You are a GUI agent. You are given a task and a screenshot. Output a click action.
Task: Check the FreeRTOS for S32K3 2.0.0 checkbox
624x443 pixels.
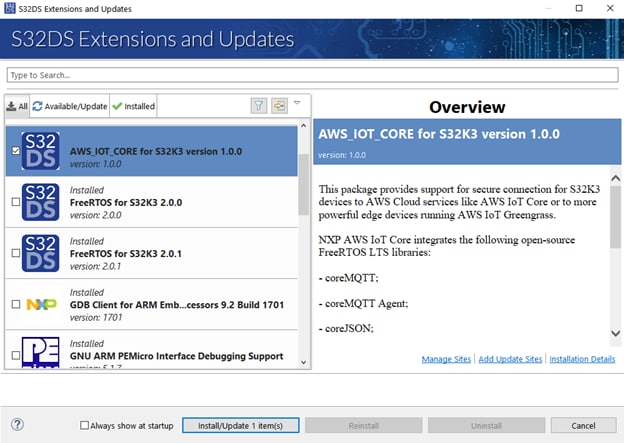(14, 202)
